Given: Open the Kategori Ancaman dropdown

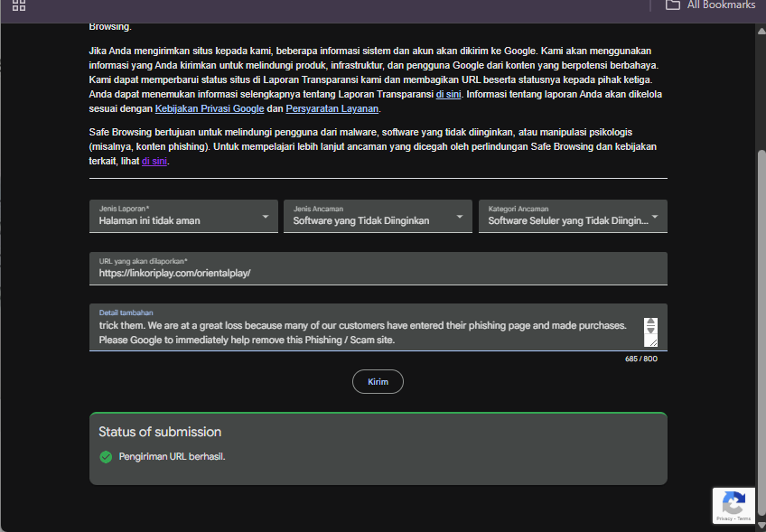Looking at the screenshot, I should [573, 216].
